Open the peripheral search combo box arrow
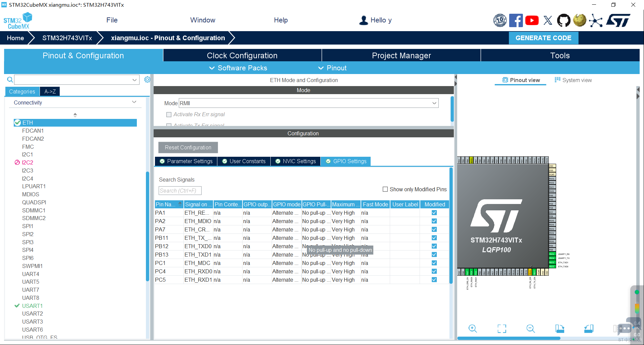 [134, 80]
